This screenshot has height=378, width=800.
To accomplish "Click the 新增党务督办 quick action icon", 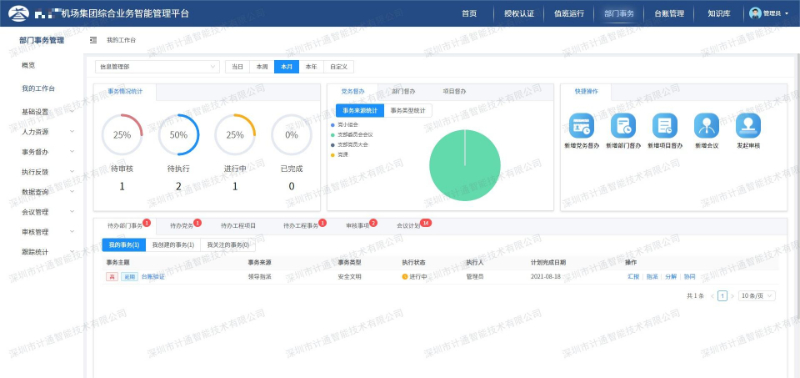I will 581,125.
